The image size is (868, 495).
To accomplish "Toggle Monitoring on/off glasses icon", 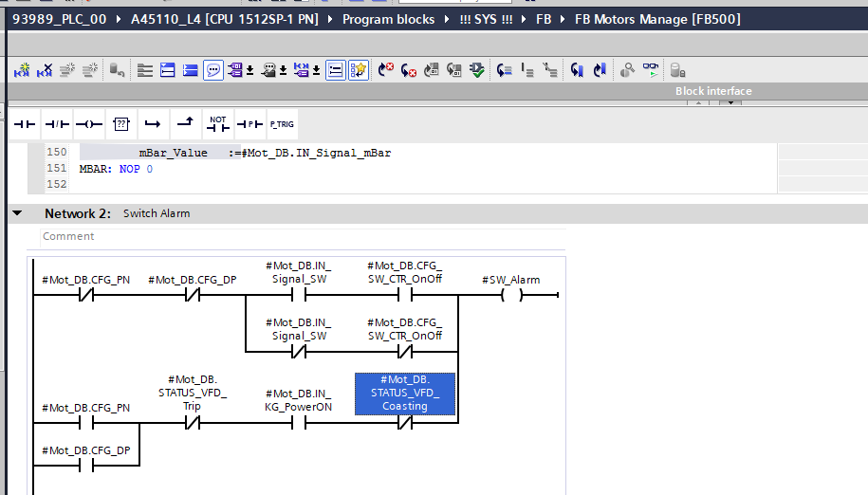I will [x=651, y=70].
